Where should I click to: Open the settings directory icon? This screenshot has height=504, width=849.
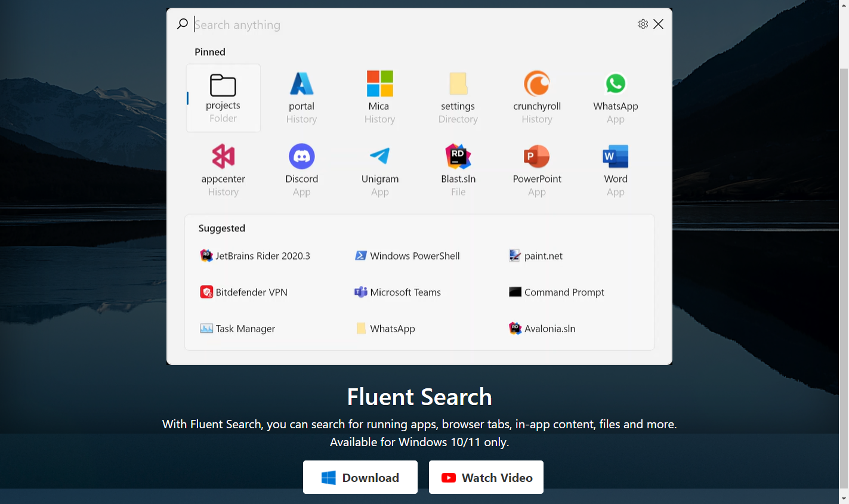(x=458, y=84)
